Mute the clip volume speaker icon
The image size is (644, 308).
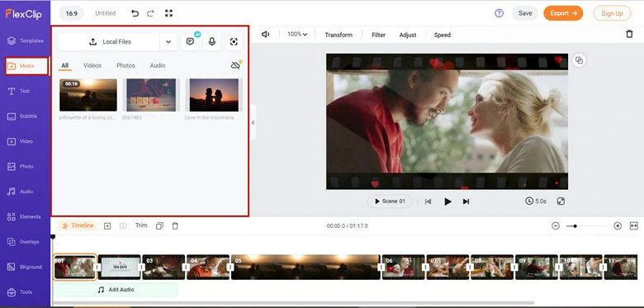pyautogui.click(x=265, y=35)
